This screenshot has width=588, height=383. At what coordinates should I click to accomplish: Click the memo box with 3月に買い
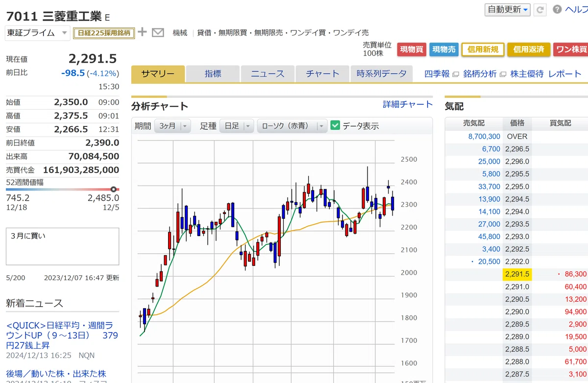(x=62, y=246)
